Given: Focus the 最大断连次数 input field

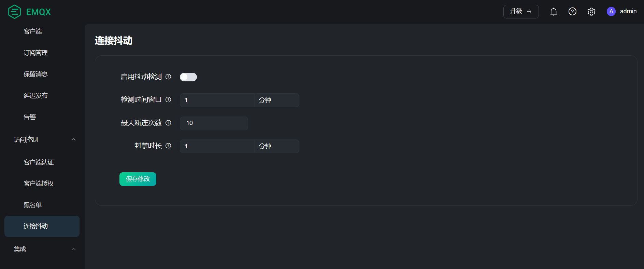Looking at the screenshot, I should (x=214, y=123).
